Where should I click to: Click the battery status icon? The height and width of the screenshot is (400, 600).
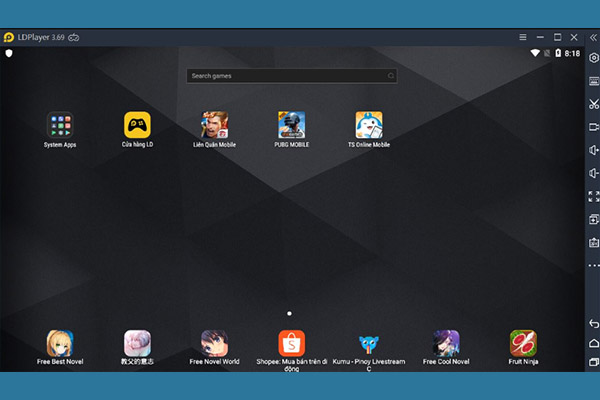pos(558,53)
